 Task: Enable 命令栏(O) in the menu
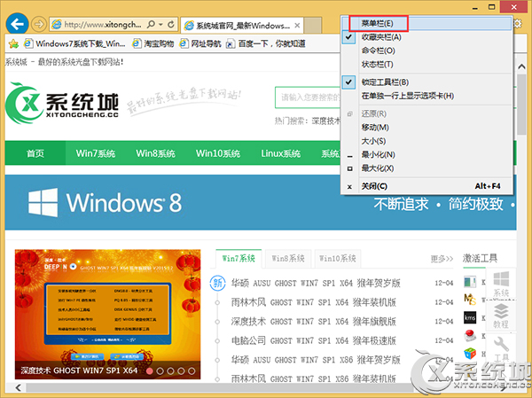(426, 51)
